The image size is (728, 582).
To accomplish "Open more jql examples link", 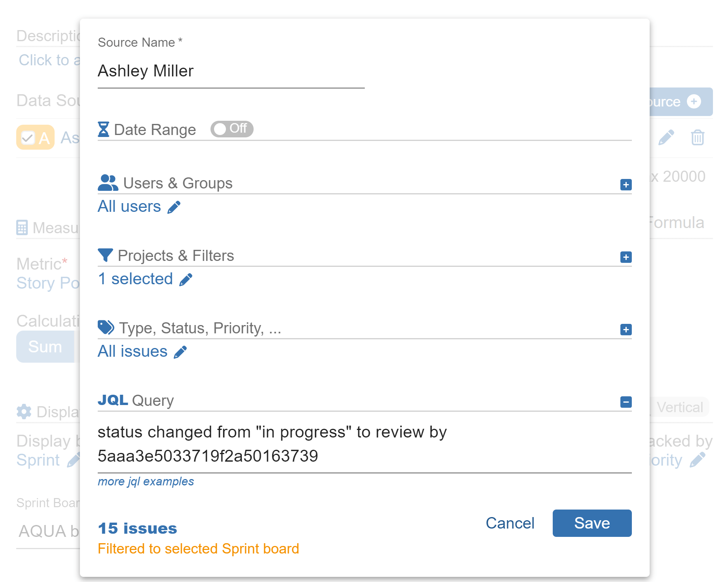I will tap(146, 481).
